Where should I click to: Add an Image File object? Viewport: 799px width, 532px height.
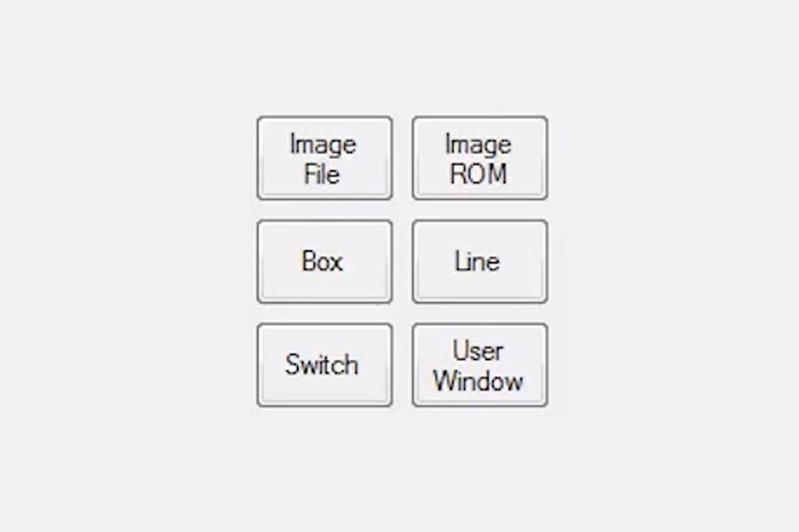point(324,158)
